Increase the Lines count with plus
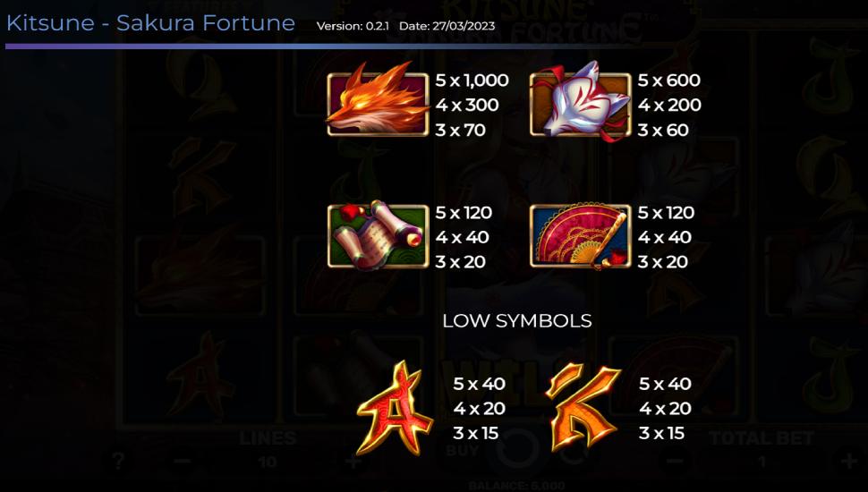This screenshot has width=868, height=492. [x=353, y=461]
